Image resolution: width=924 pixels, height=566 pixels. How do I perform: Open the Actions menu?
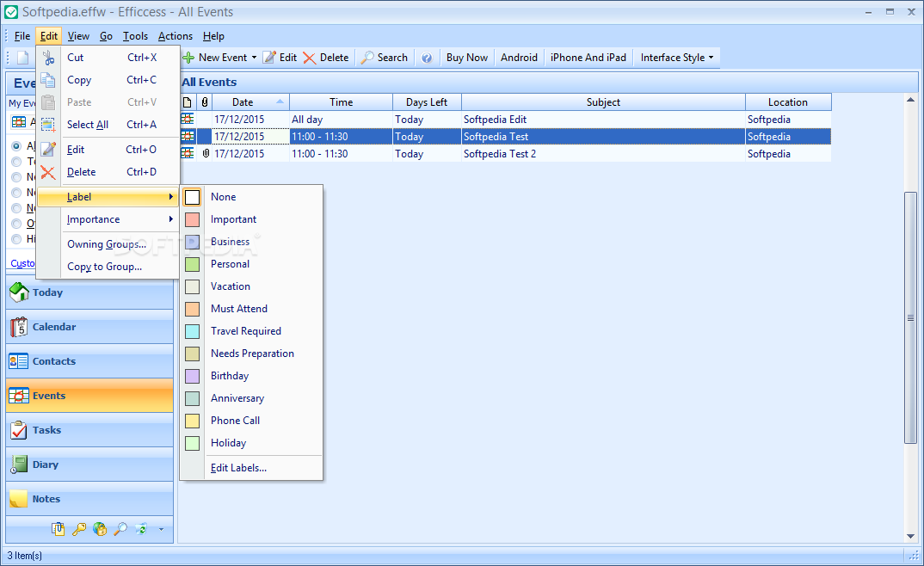(175, 36)
